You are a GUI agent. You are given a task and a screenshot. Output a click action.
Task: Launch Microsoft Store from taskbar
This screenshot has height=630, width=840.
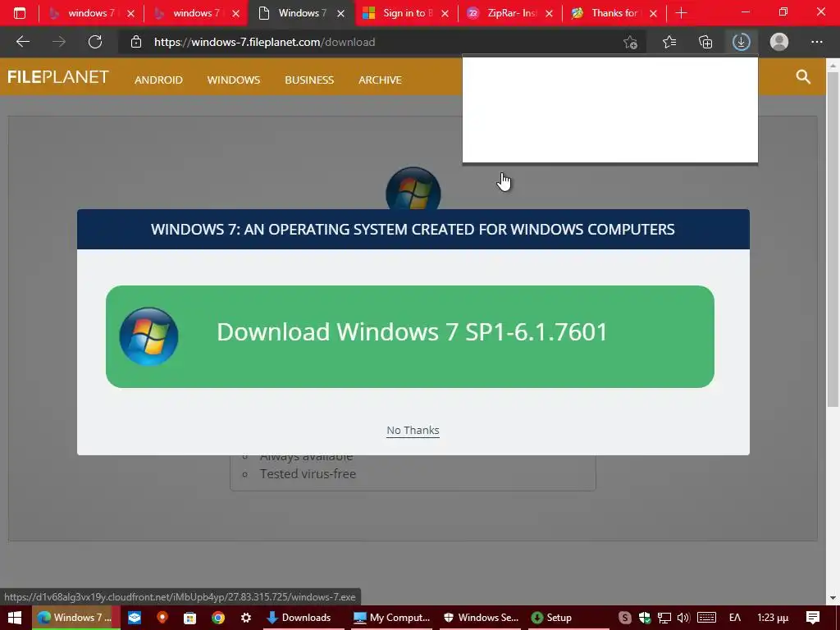coord(189,618)
